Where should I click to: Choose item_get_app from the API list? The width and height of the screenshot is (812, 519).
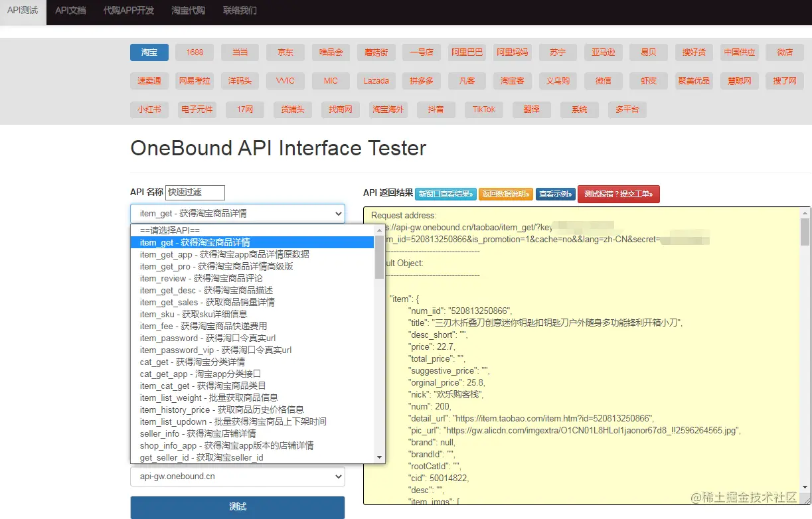[252, 254]
